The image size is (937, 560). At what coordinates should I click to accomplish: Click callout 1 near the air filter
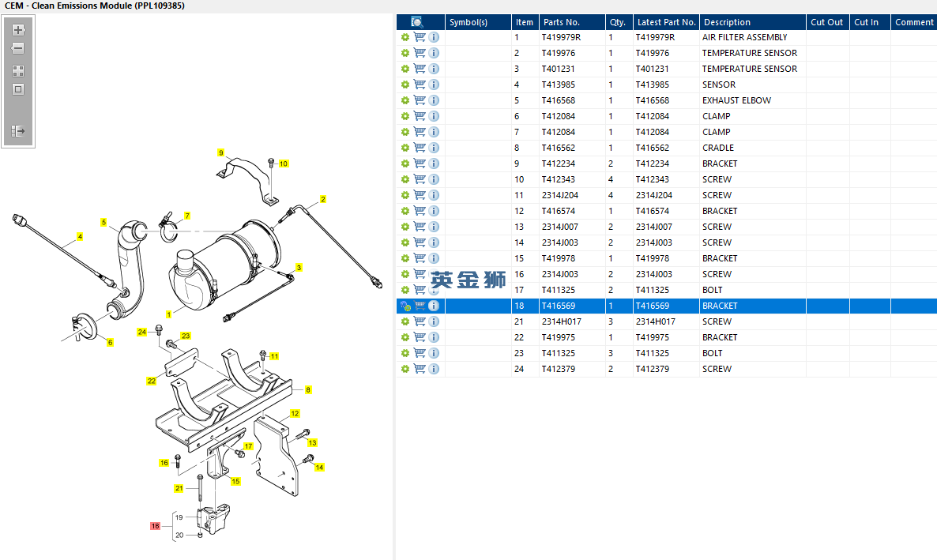coord(168,314)
